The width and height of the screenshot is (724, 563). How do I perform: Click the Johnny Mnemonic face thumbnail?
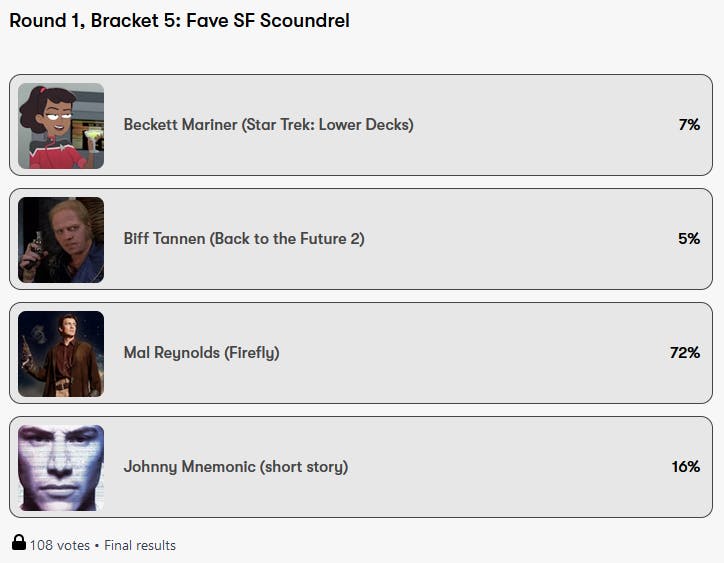[x=61, y=467]
